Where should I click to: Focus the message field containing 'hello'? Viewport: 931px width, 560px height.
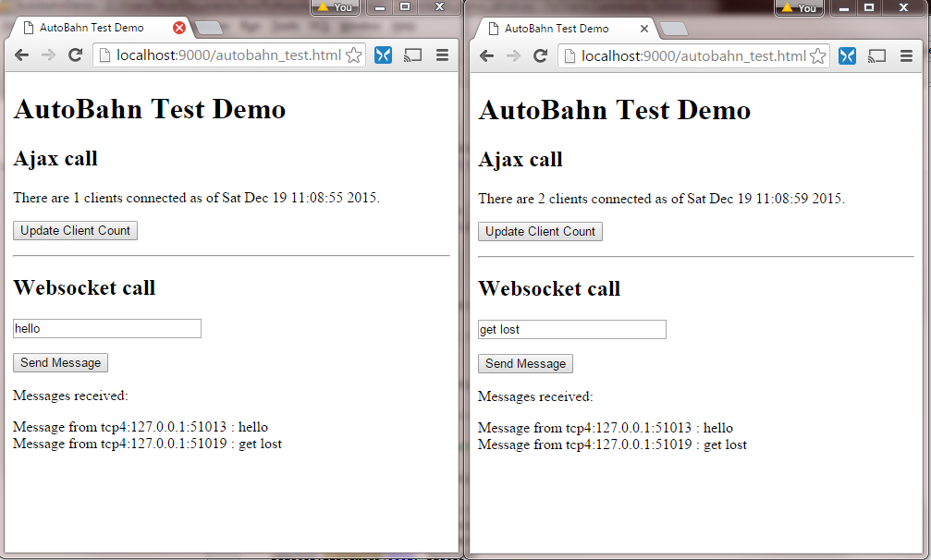click(107, 329)
